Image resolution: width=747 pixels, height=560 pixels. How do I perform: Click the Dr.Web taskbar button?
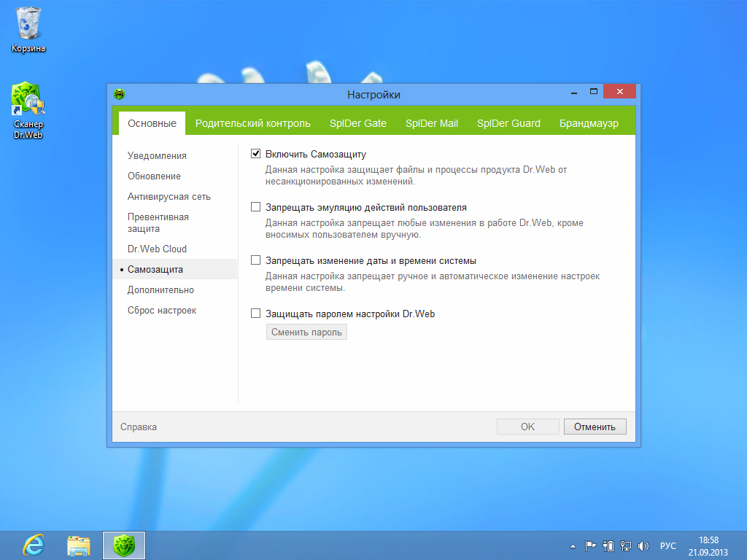tap(124, 545)
